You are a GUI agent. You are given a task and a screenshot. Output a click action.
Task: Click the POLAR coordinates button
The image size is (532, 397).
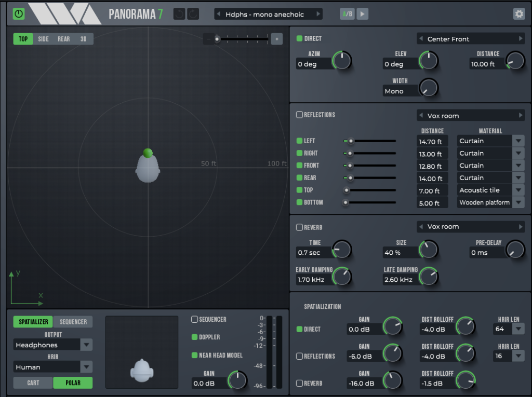73,383
